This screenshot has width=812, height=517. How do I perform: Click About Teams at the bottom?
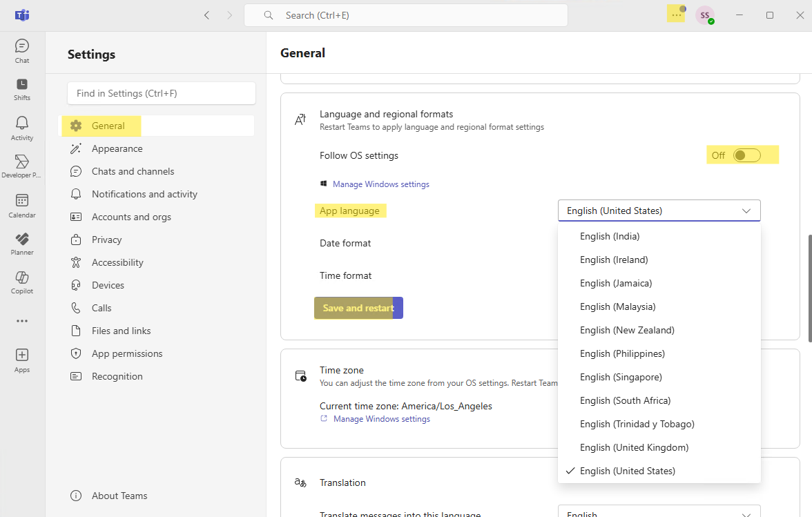pyautogui.click(x=119, y=496)
